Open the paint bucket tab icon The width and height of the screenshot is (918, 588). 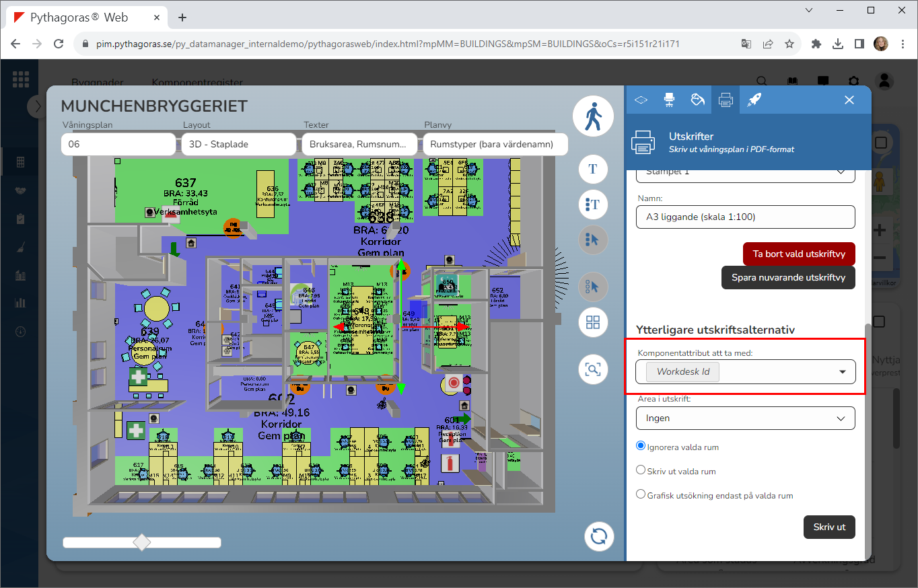point(697,100)
